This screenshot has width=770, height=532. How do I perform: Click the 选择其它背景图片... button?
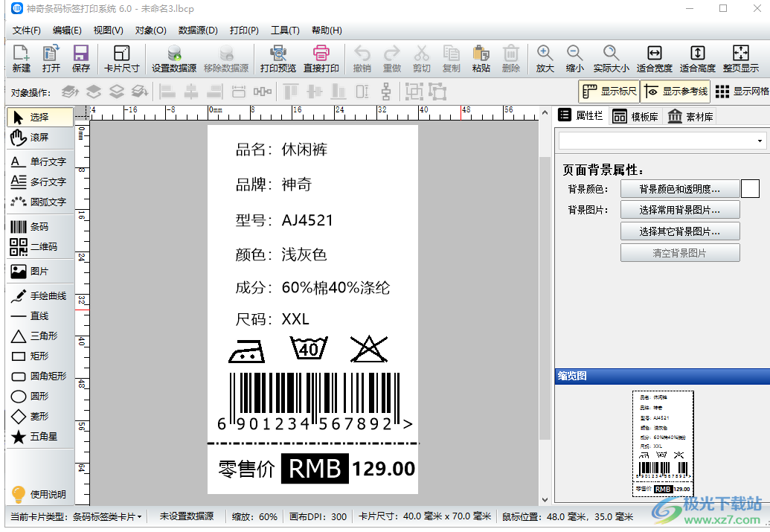[680, 231]
